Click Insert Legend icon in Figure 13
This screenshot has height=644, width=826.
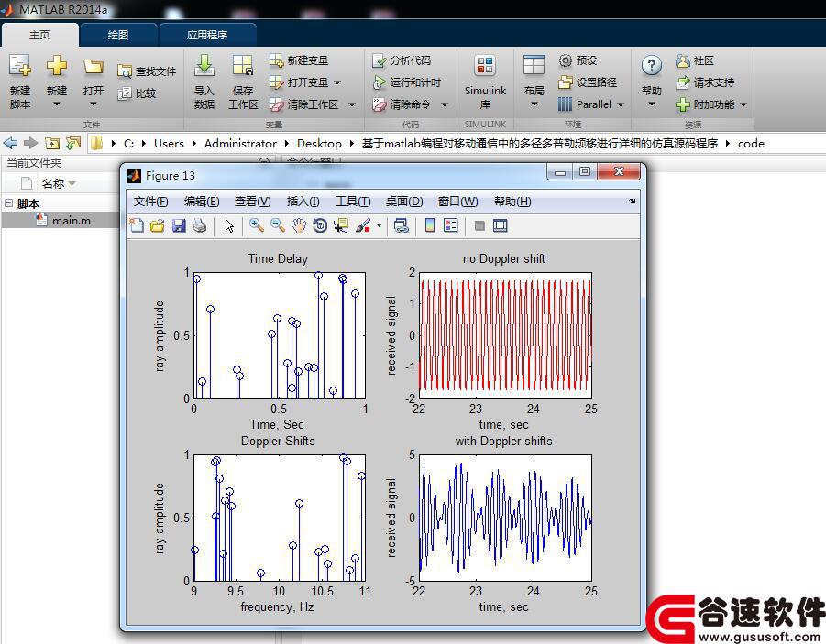click(x=451, y=226)
